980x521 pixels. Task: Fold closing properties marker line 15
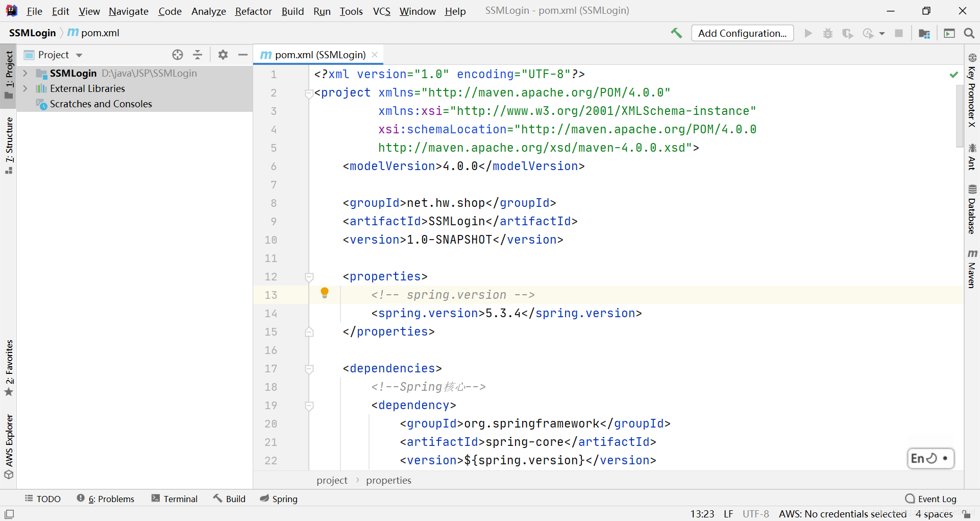(309, 332)
